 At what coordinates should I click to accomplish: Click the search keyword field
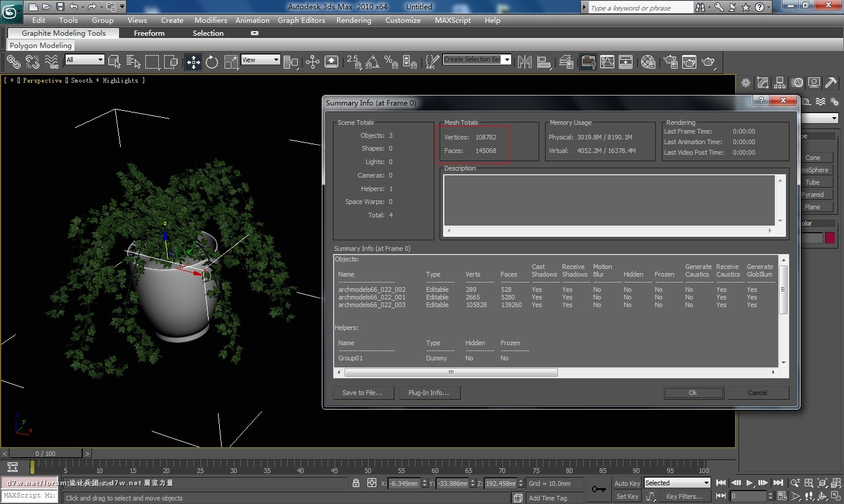(641, 8)
